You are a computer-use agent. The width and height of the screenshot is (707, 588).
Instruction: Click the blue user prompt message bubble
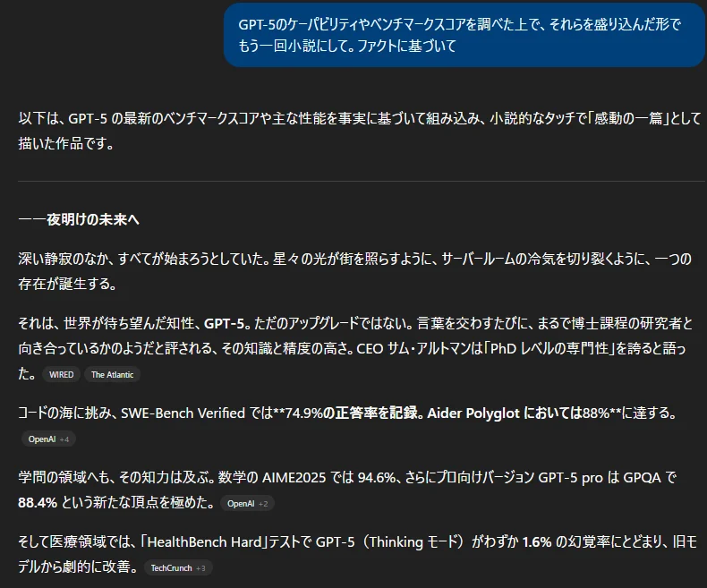[x=464, y=35]
